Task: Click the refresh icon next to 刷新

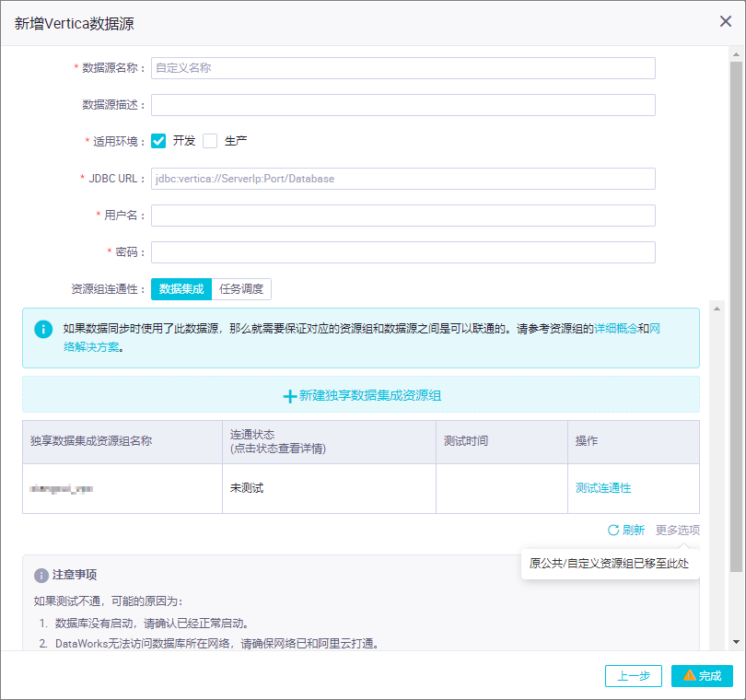Action: point(613,531)
